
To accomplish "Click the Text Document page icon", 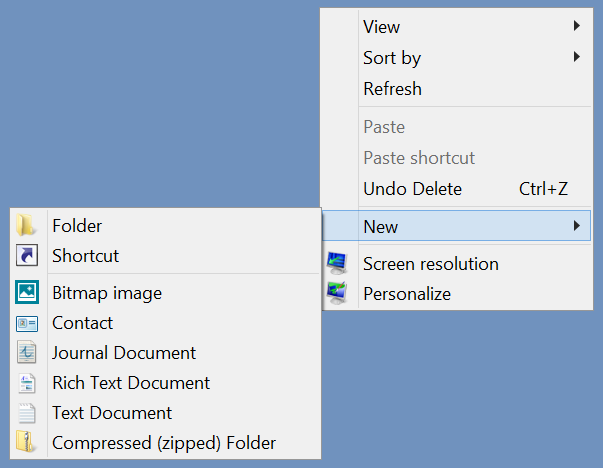I will coord(27,413).
